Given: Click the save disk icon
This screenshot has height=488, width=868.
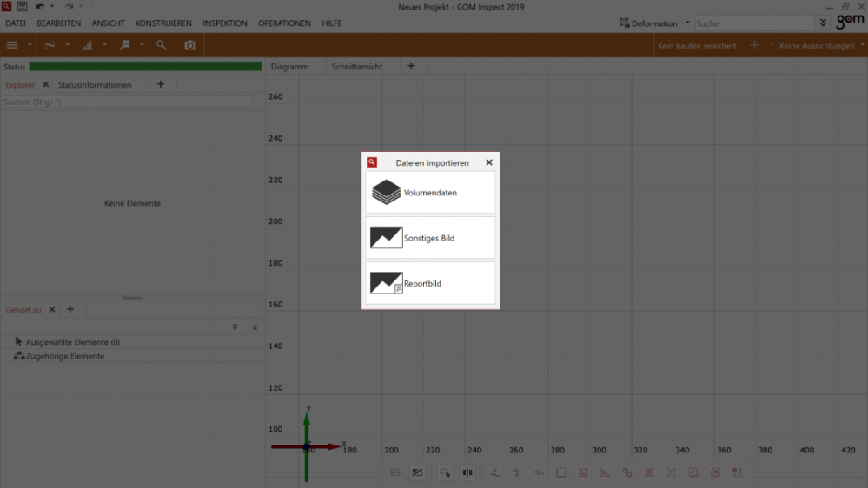Looking at the screenshot, I should pos(23,6).
